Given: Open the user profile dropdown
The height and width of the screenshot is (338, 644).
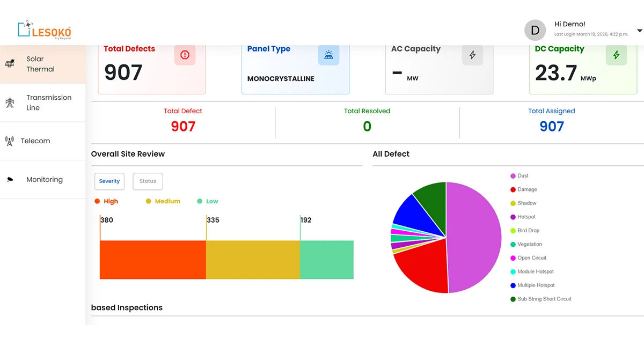Looking at the screenshot, I should [639, 30].
